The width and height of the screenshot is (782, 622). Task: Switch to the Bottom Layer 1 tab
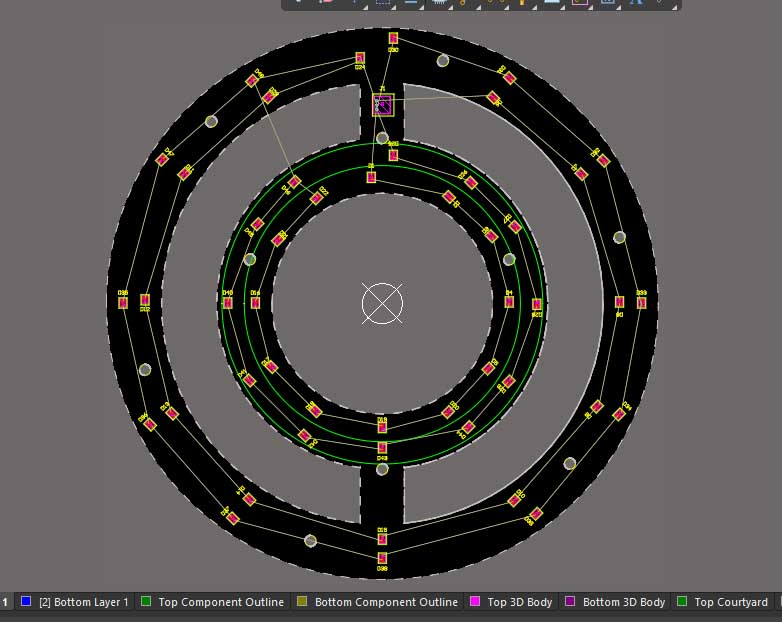pos(83,602)
